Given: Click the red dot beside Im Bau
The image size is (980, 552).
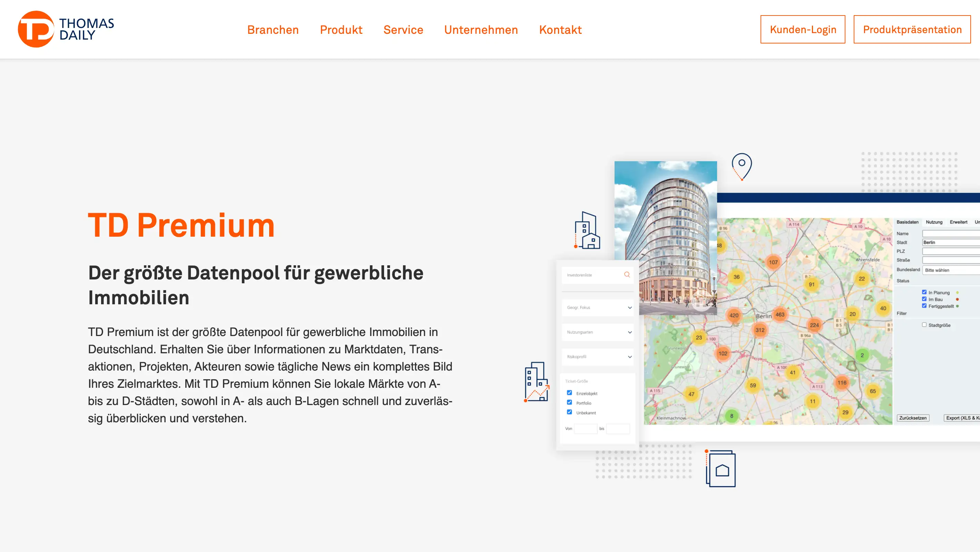Looking at the screenshot, I should click(x=957, y=299).
